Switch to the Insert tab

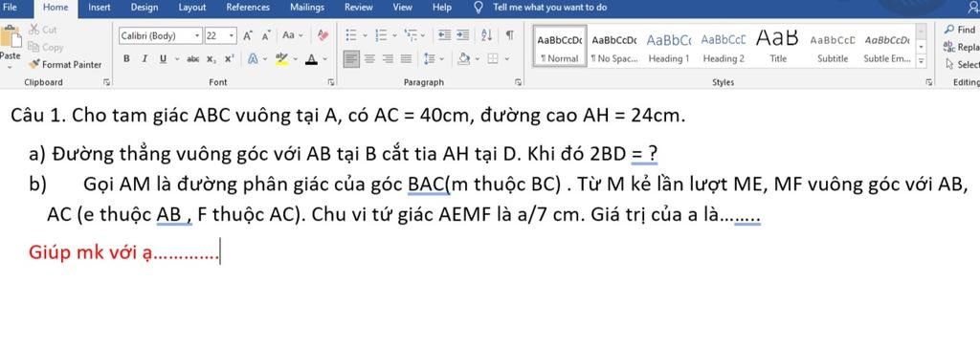point(100,8)
